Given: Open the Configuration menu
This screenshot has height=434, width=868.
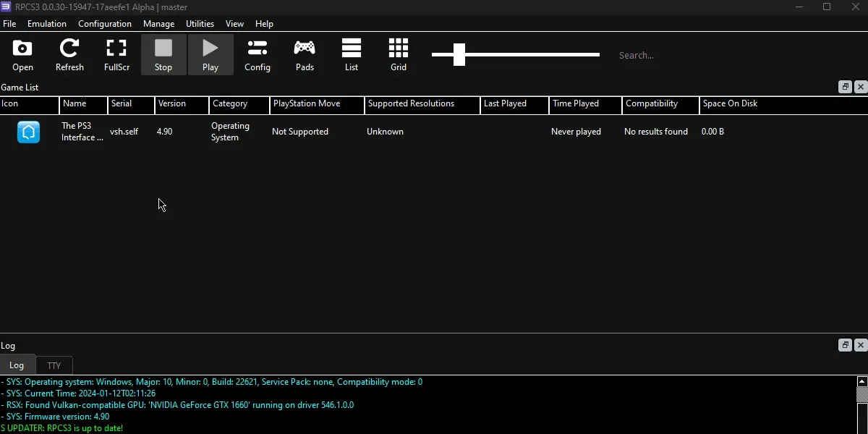Looking at the screenshot, I should pos(105,23).
